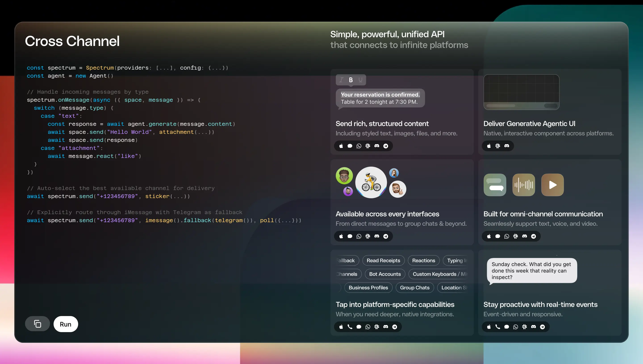Click Discord icon under Deliver Generative Agentic UI
643x364 pixels.
coord(507,146)
